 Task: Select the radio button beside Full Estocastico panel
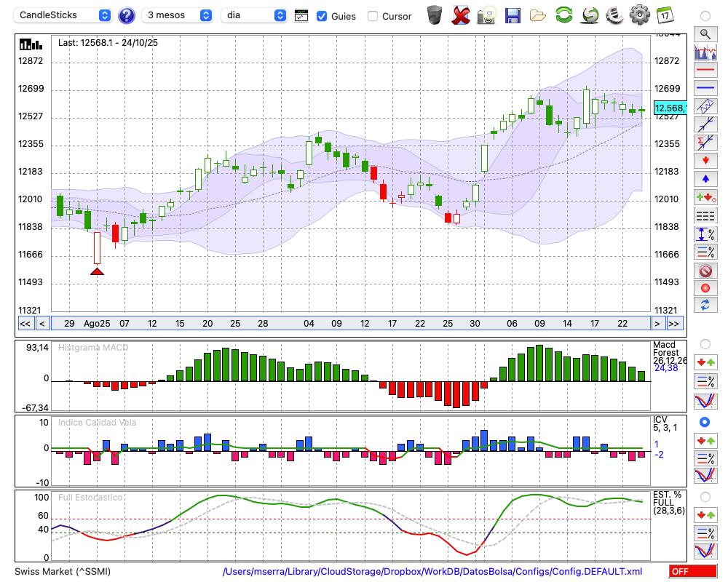click(705, 496)
